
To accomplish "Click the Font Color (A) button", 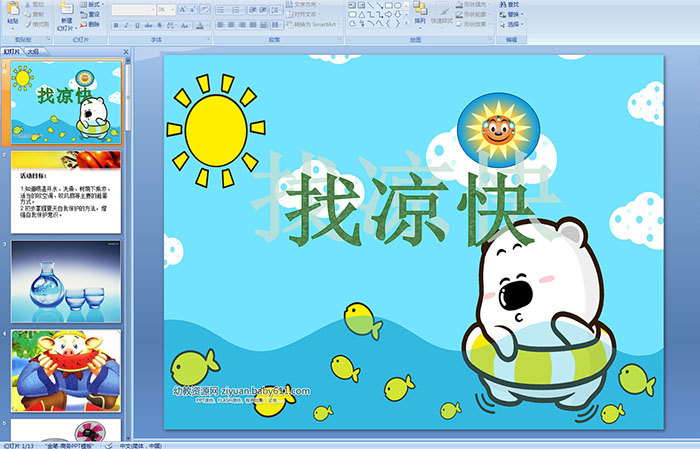I will pos(200,25).
